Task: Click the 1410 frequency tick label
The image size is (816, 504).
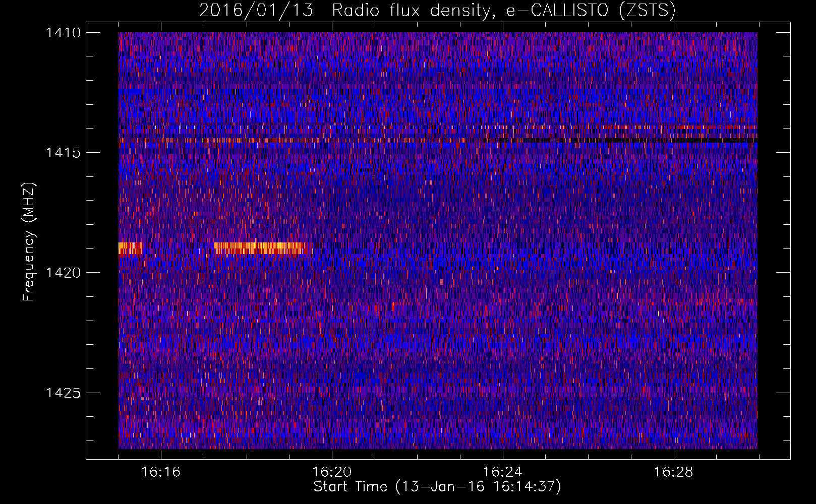Action: click(63, 33)
